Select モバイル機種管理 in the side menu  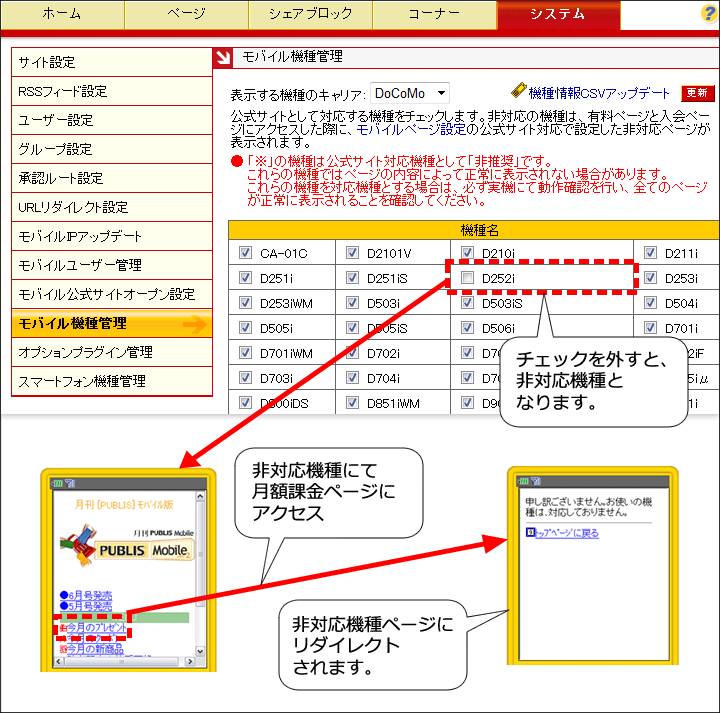point(112,324)
